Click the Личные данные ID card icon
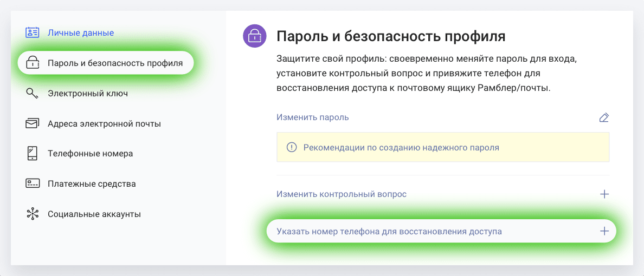This screenshot has height=276, width=644. click(33, 32)
